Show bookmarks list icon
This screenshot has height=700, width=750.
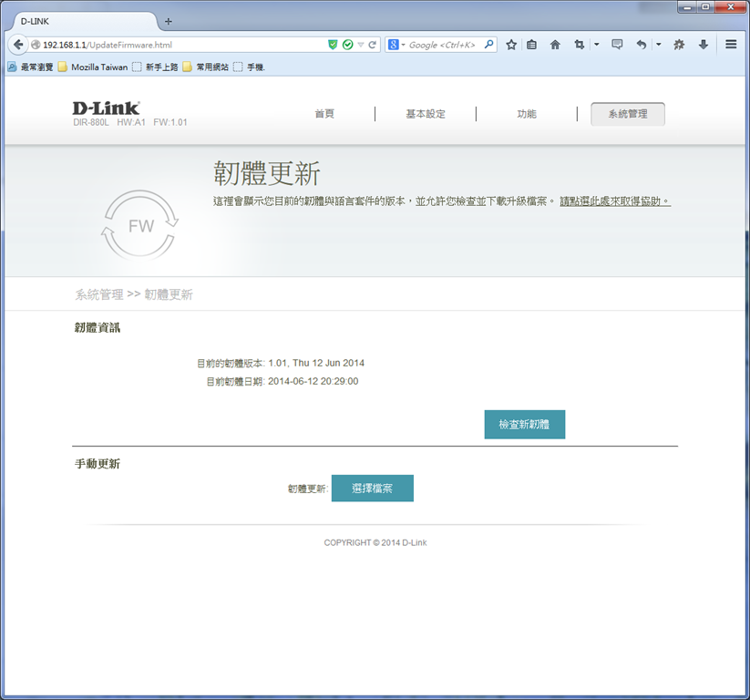531,45
